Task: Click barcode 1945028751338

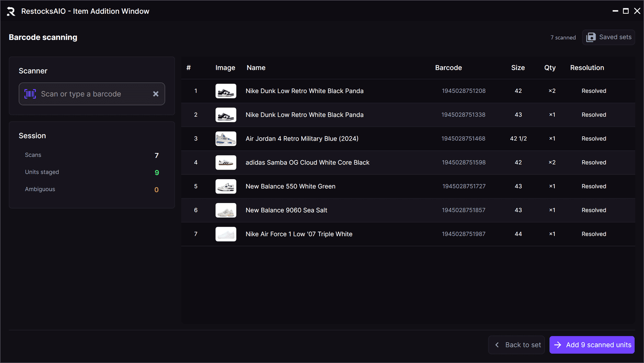Action: click(x=464, y=115)
